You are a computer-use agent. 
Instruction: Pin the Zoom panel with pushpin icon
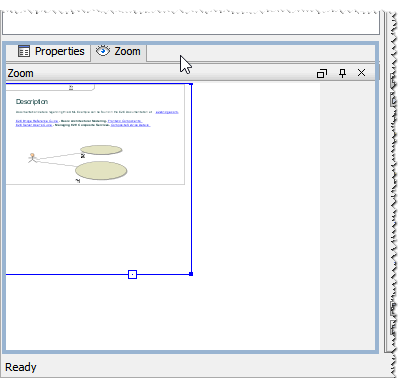click(342, 73)
